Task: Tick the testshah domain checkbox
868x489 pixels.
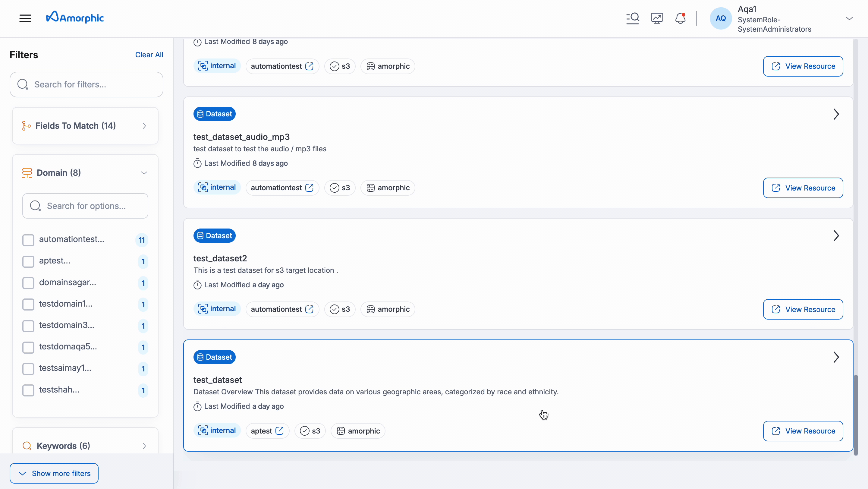Action: point(28,390)
